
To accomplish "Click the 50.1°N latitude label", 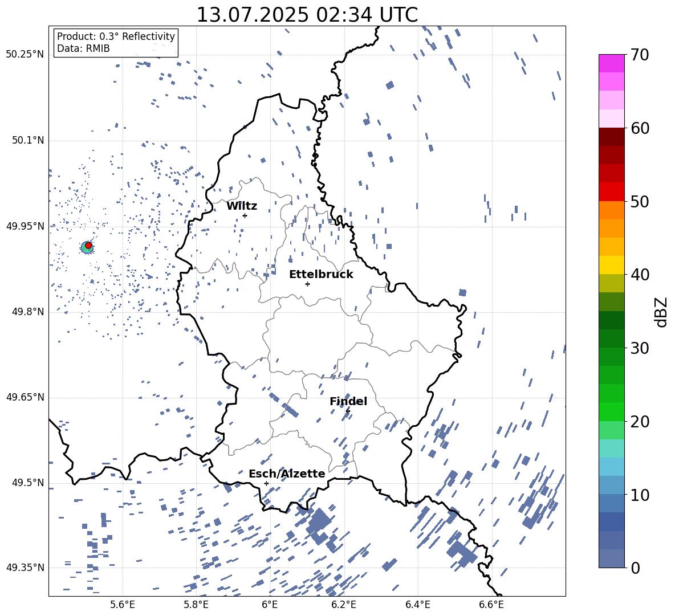I will (27, 141).
